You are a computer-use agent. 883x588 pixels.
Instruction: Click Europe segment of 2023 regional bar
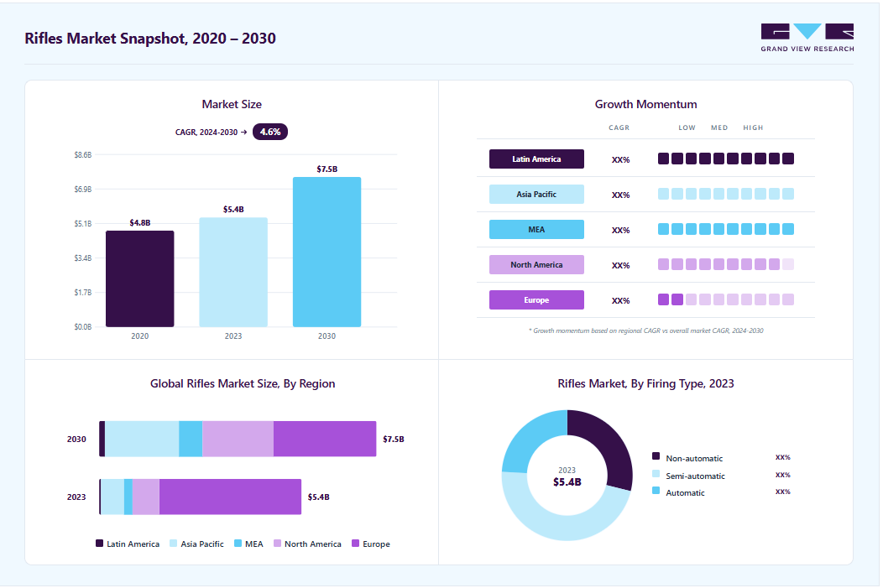(x=230, y=497)
